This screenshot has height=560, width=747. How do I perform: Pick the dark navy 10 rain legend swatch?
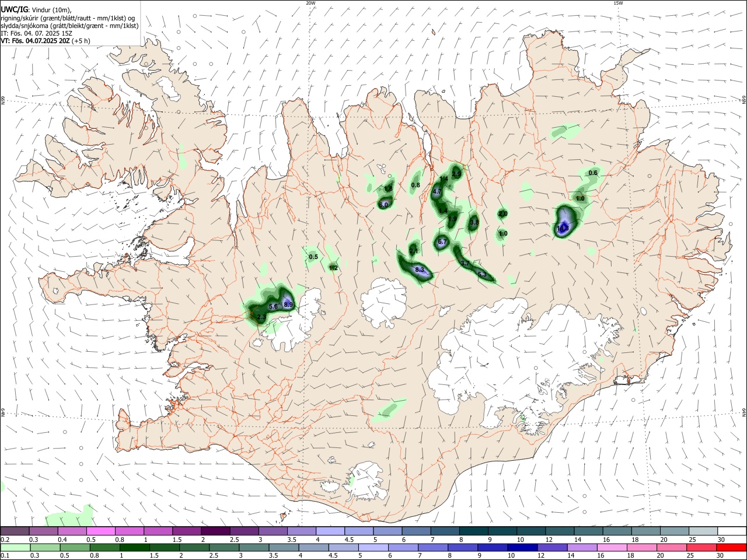click(522, 547)
